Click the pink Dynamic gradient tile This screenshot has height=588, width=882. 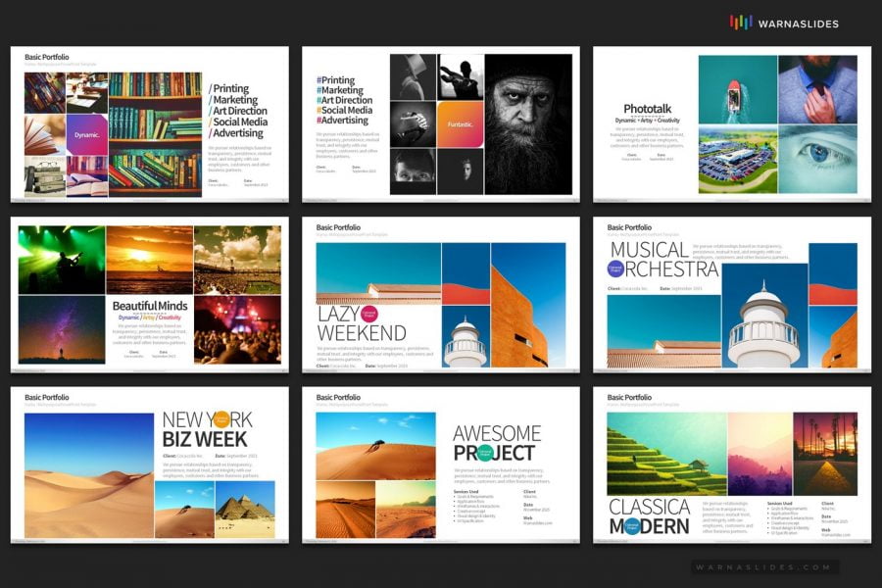tap(86, 134)
